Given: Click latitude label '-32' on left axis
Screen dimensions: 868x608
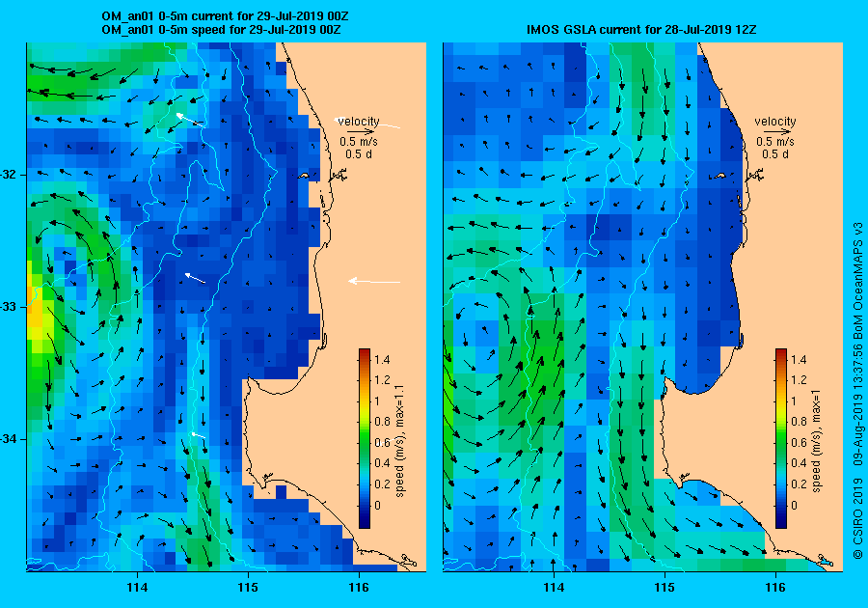Looking at the screenshot, I should pos(9,175).
